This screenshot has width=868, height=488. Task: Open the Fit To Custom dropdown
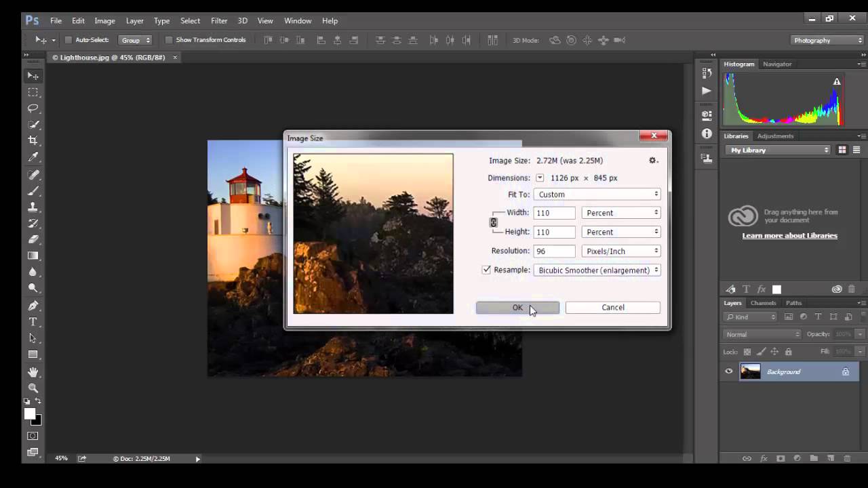tap(597, 195)
